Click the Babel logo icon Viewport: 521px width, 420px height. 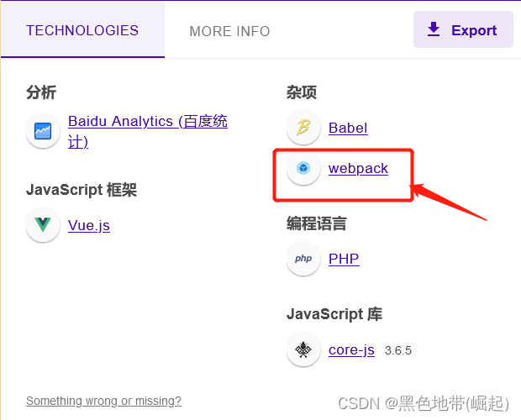[x=303, y=128]
